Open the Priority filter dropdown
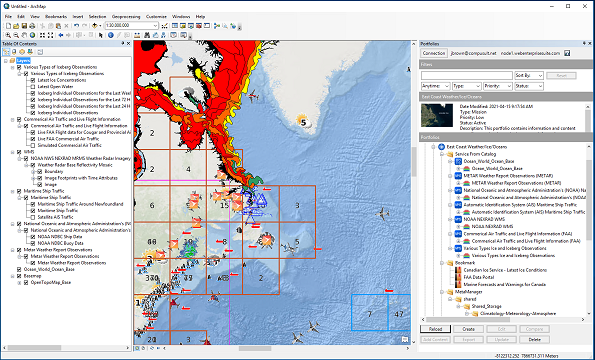 pyautogui.click(x=498, y=86)
